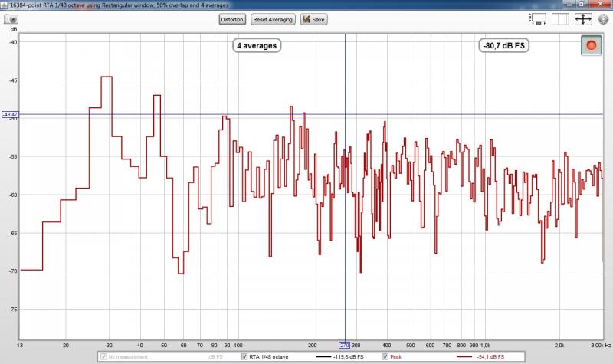This screenshot has height=364, width=613.
Task: Open graph limits crossed-arrows icon
Action: click(x=583, y=18)
